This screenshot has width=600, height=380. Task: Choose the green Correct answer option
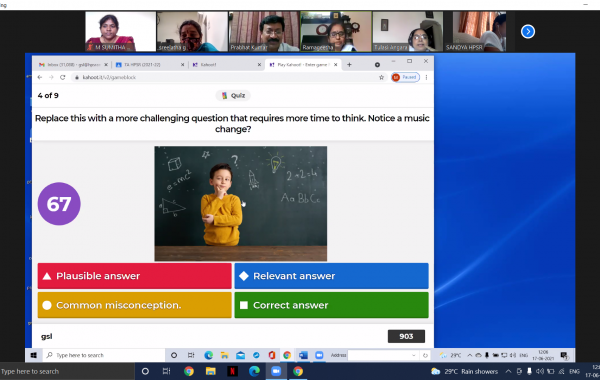click(x=331, y=305)
